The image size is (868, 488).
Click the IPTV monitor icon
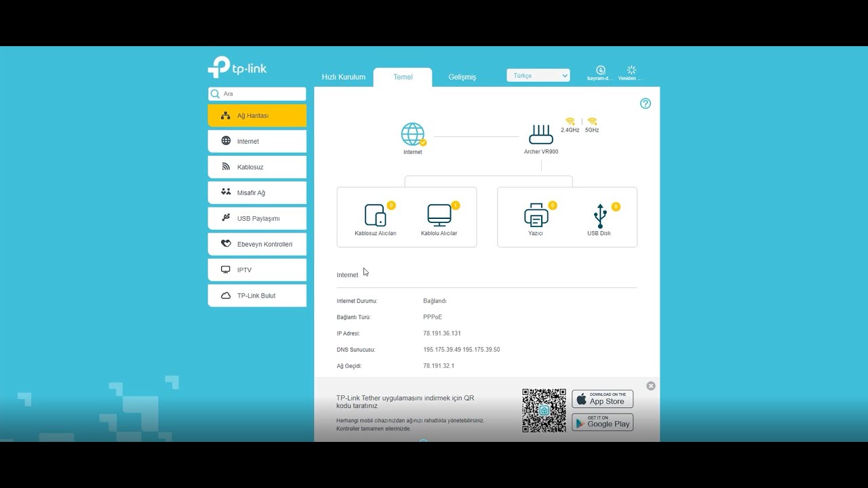tap(226, 270)
